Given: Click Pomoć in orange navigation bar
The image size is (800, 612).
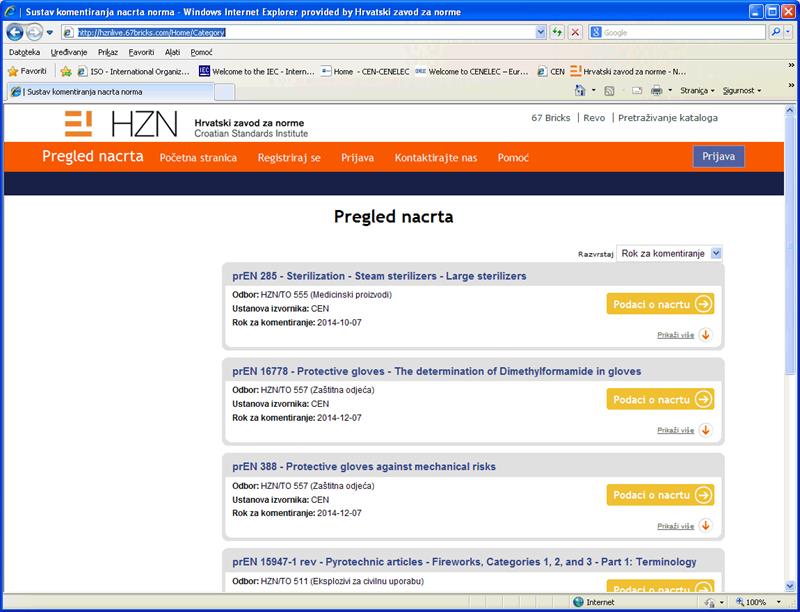Looking at the screenshot, I should (513, 158).
